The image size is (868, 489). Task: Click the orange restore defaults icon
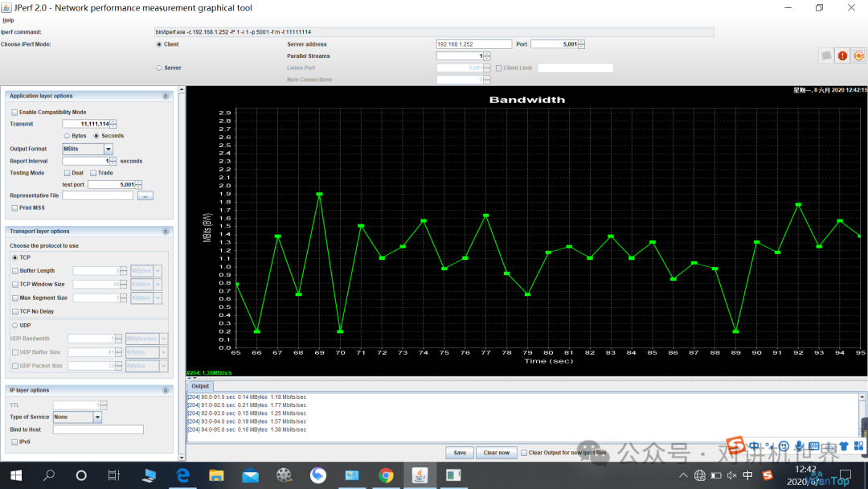click(858, 55)
